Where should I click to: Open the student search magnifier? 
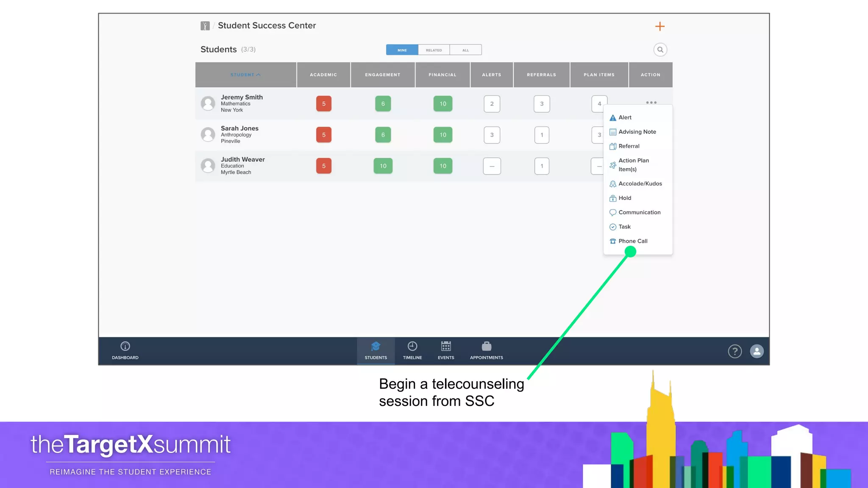[x=660, y=50]
